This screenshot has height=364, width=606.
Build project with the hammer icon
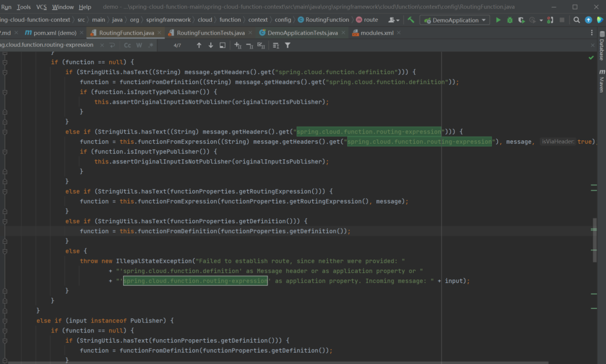coord(411,20)
